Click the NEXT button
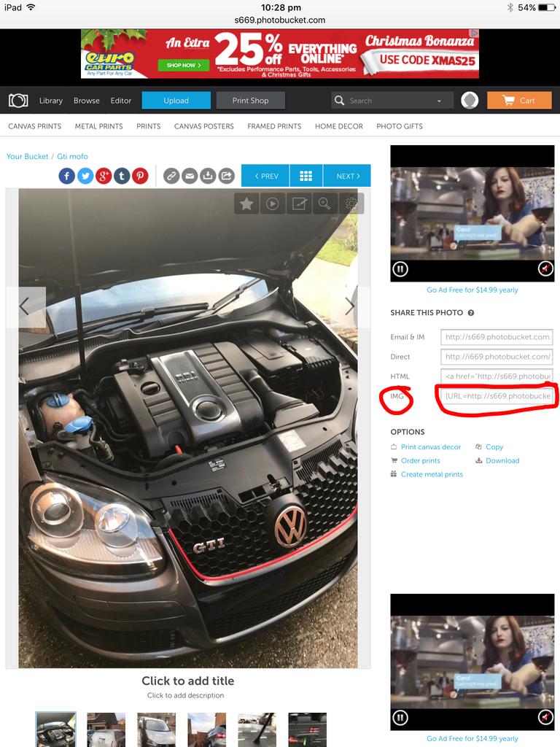560x747 pixels. pos(347,176)
